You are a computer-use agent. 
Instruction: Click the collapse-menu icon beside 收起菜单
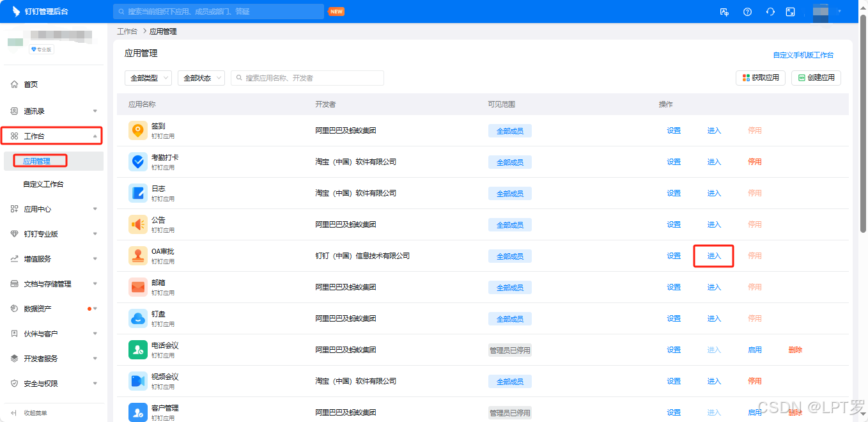click(x=14, y=413)
